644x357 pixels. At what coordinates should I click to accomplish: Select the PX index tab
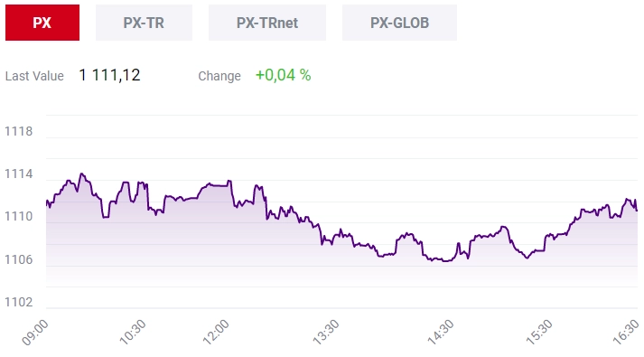click(x=42, y=23)
